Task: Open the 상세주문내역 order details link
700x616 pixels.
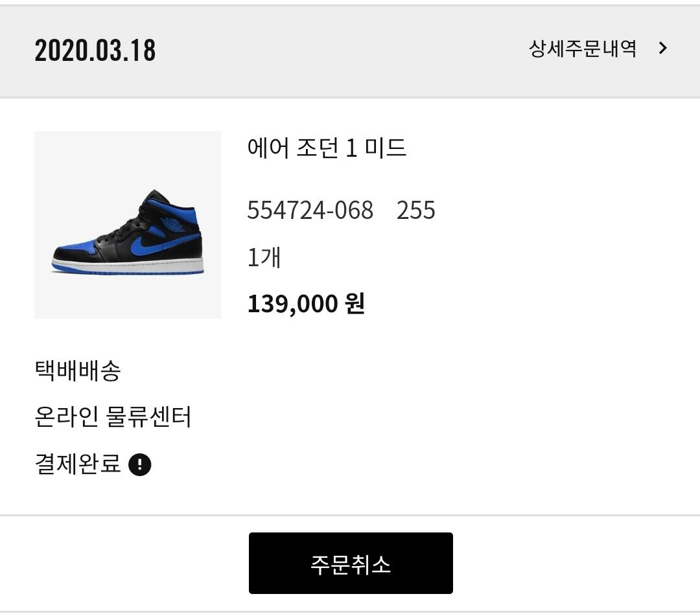Action: click(x=583, y=48)
